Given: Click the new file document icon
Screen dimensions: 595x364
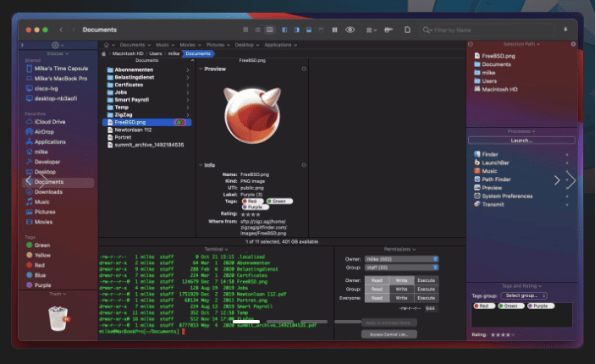Looking at the screenshot, I should (x=407, y=30).
